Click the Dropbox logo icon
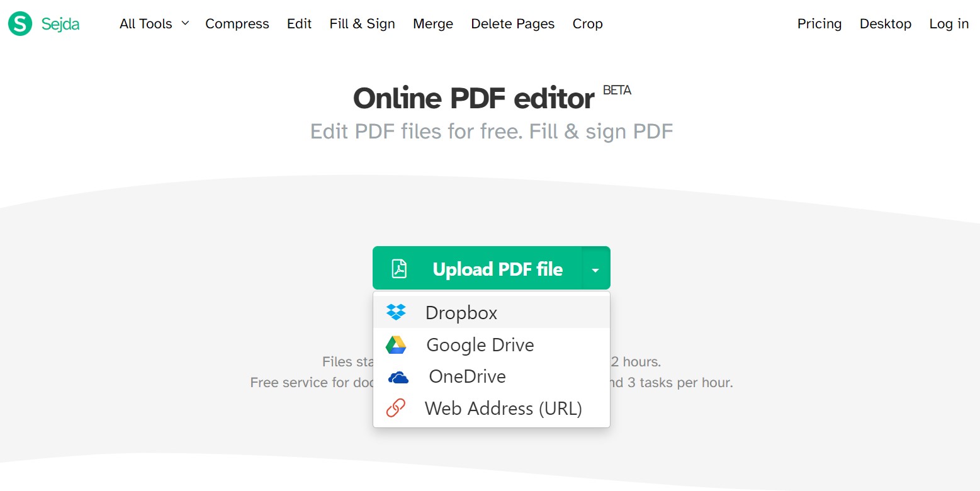Viewport: 980px width, 491px height. pyautogui.click(x=396, y=312)
